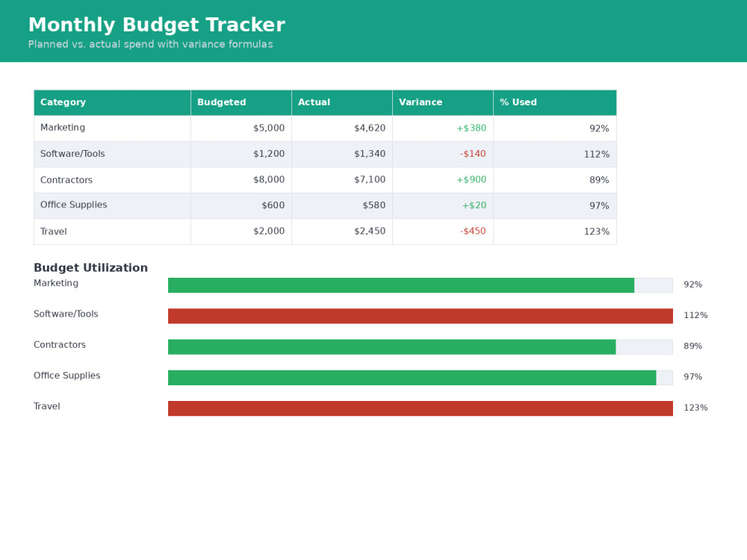This screenshot has width=747, height=560.
Task: Click Marketing label beside utilization bar
Action: (56, 283)
